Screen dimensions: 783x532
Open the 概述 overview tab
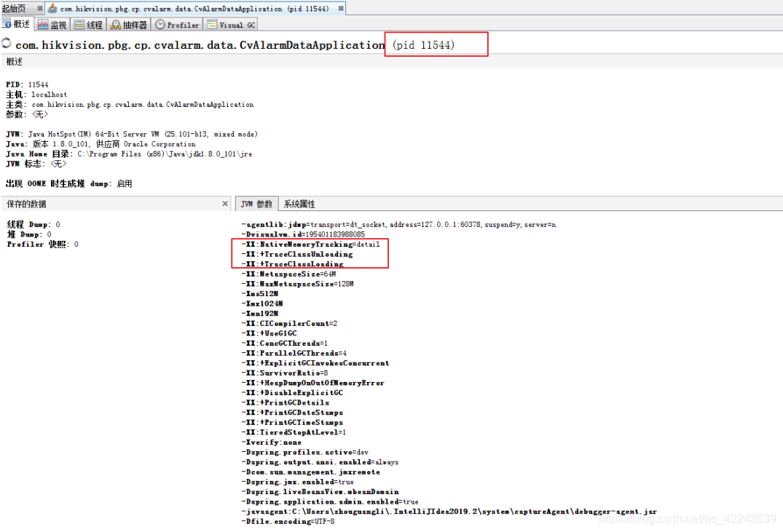pyautogui.click(x=17, y=24)
